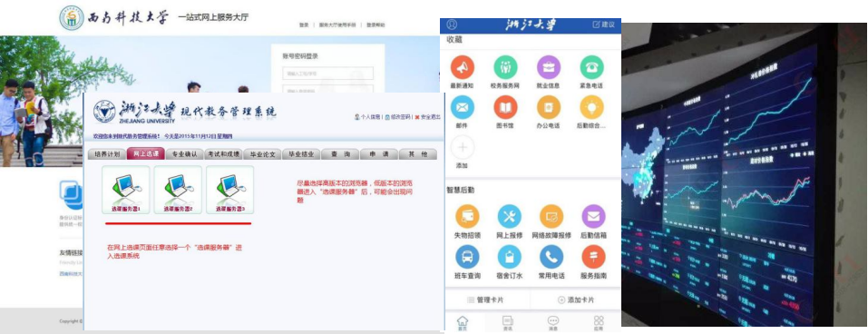
Task: Click 登录 link in service hall header
Action: (x=304, y=25)
